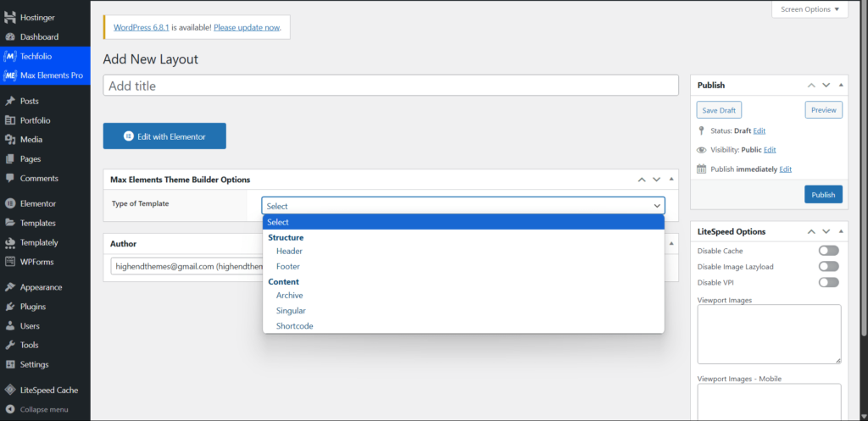This screenshot has width=868, height=421.
Task: Click the WPForms icon in the sidebar
Action: coord(10,262)
